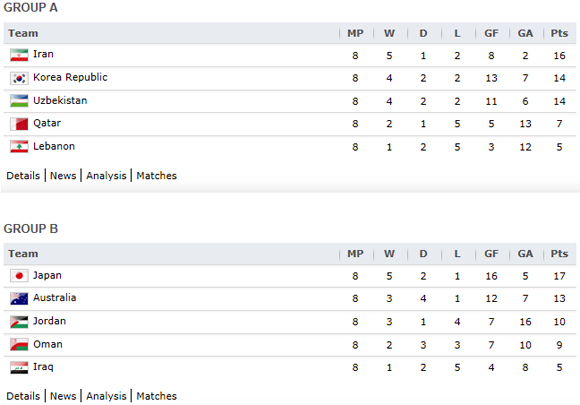Screen dimensions: 580x405
Task: View Group A Analysis
Action: click(106, 176)
